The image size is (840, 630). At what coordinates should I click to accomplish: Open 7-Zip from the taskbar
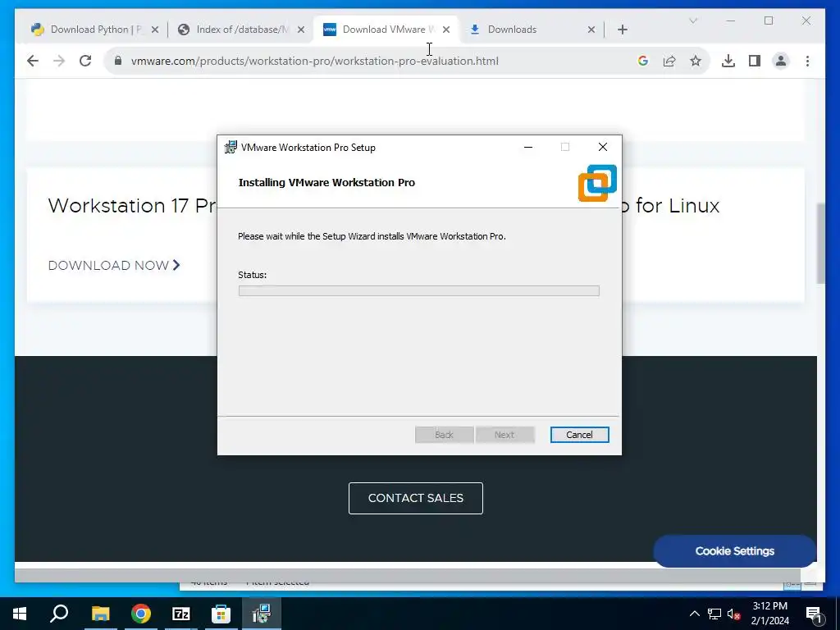coord(181,614)
